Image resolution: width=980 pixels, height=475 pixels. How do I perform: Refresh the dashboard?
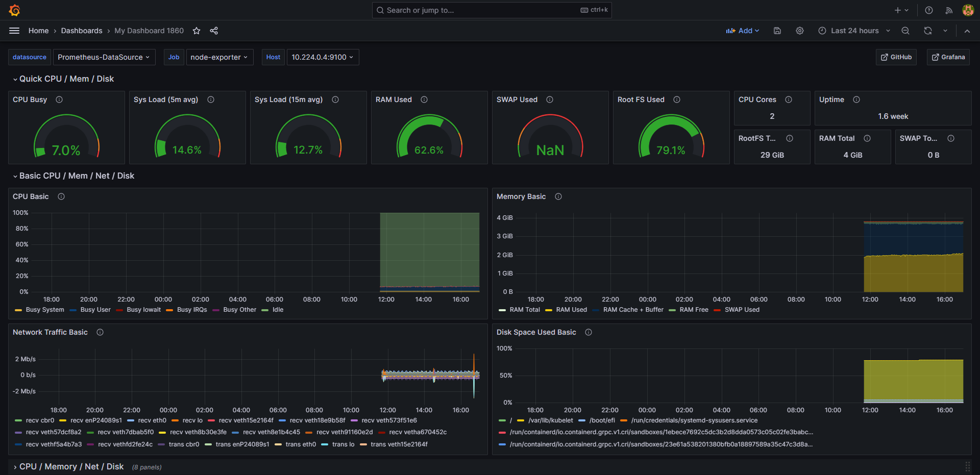[928, 31]
